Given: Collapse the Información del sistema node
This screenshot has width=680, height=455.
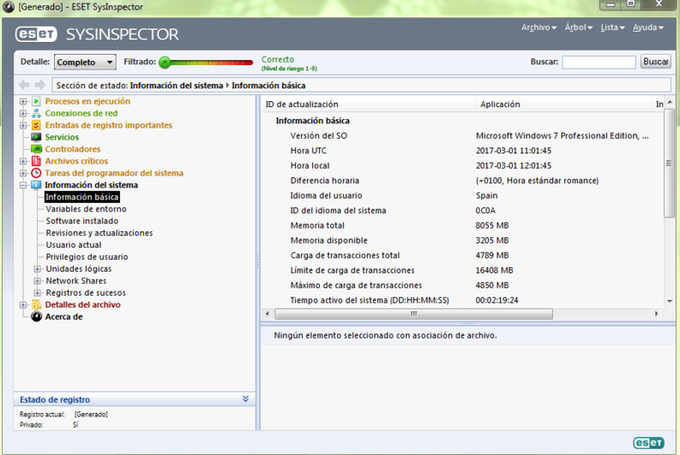Looking at the screenshot, I should tap(23, 185).
